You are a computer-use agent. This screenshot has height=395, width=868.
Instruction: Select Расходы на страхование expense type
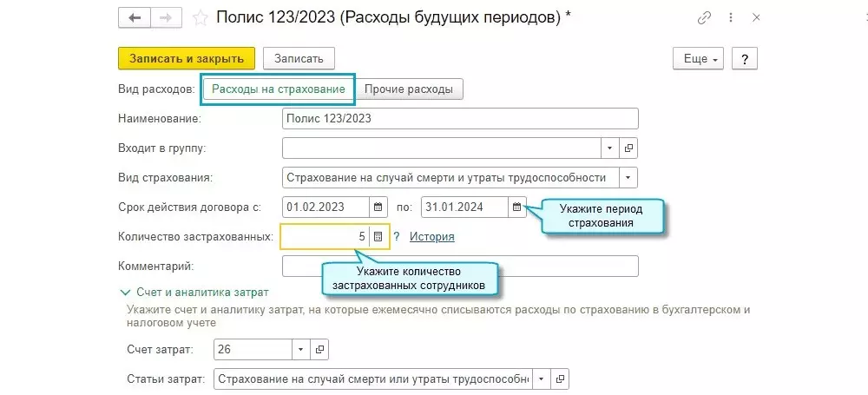[x=279, y=89]
